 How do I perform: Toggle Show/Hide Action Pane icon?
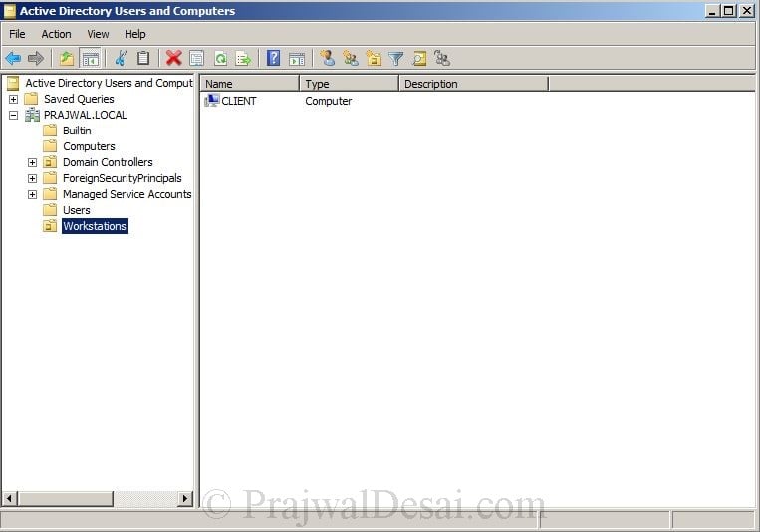[297, 59]
